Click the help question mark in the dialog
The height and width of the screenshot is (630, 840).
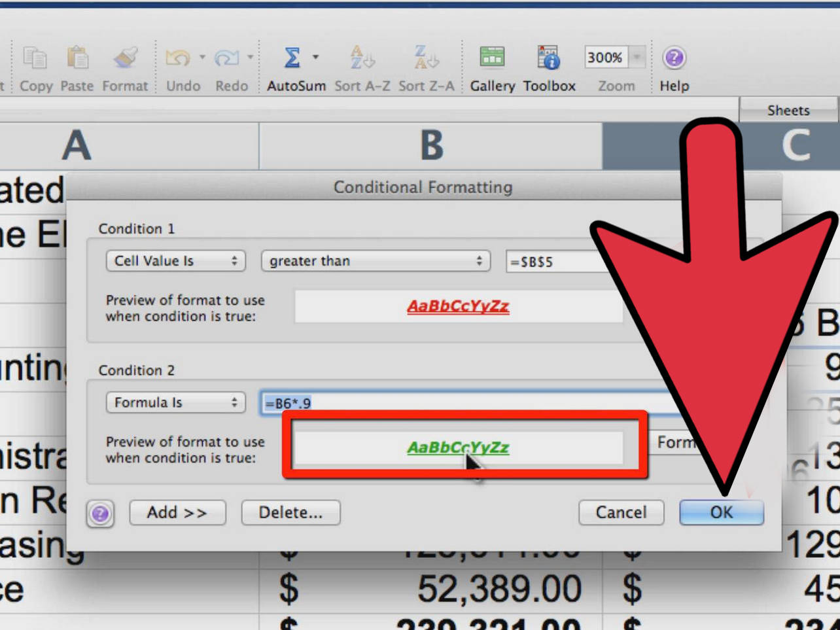tap(101, 513)
